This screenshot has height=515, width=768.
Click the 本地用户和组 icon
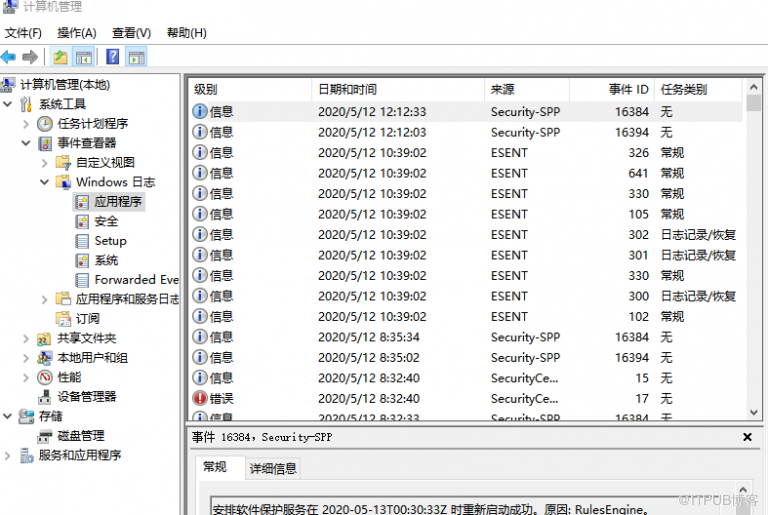coord(45,358)
